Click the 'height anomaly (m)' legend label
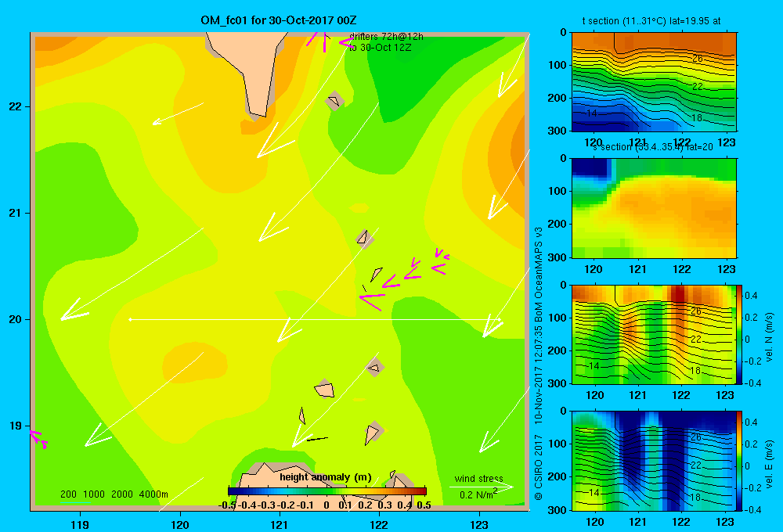Image resolution: width=783 pixels, height=532 pixels. tap(326, 477)
